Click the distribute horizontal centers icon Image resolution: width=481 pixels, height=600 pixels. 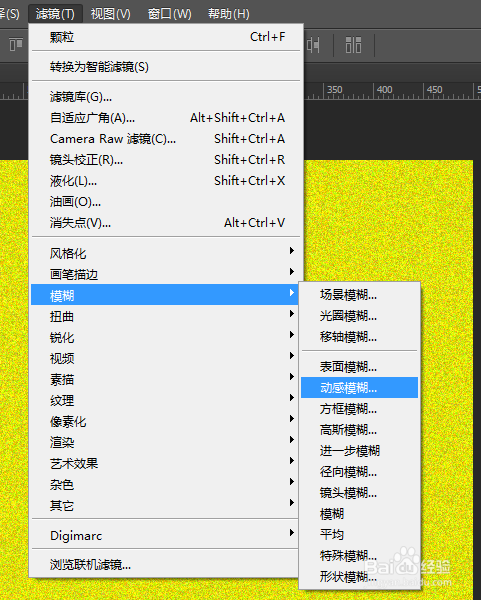(x=313, y=45)
